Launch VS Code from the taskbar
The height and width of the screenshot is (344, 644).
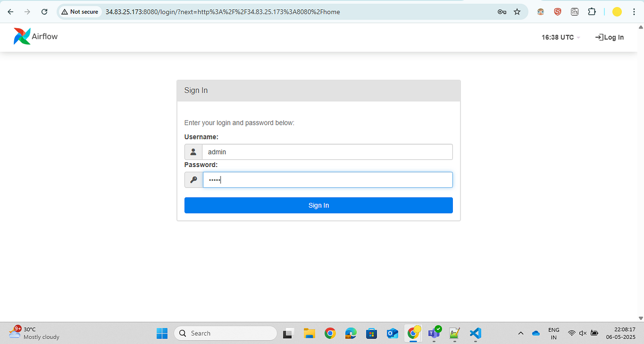pos(475,333)
